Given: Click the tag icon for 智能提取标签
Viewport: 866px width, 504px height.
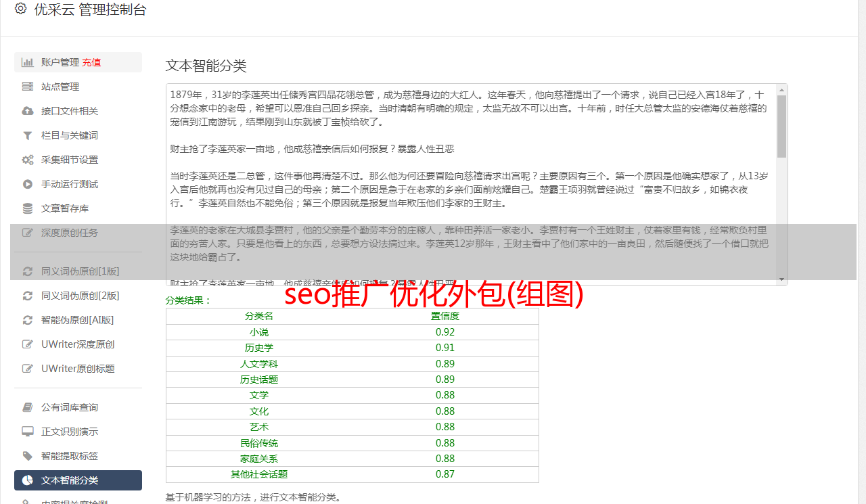Looking at the screenshot, I should coord(28,456).
